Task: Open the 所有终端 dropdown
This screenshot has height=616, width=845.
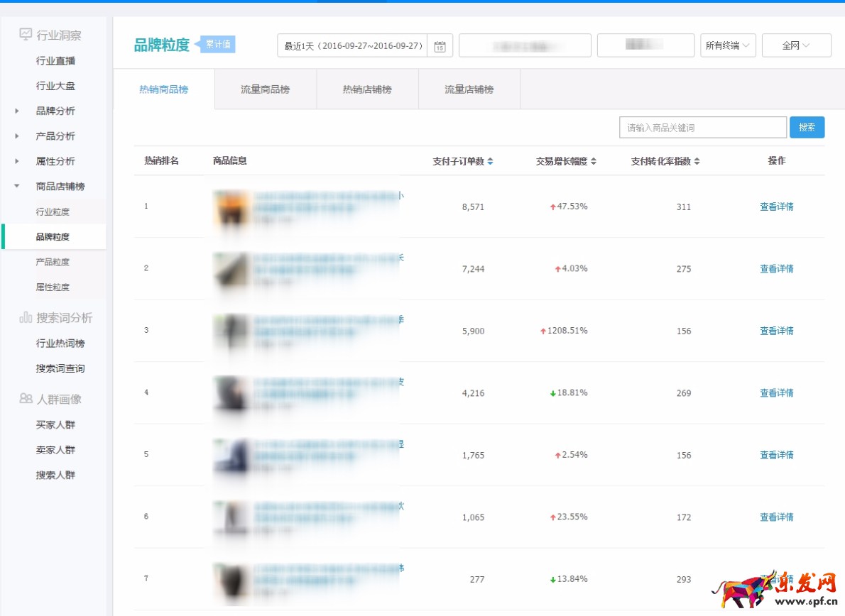Action: [x=728, y=45]
